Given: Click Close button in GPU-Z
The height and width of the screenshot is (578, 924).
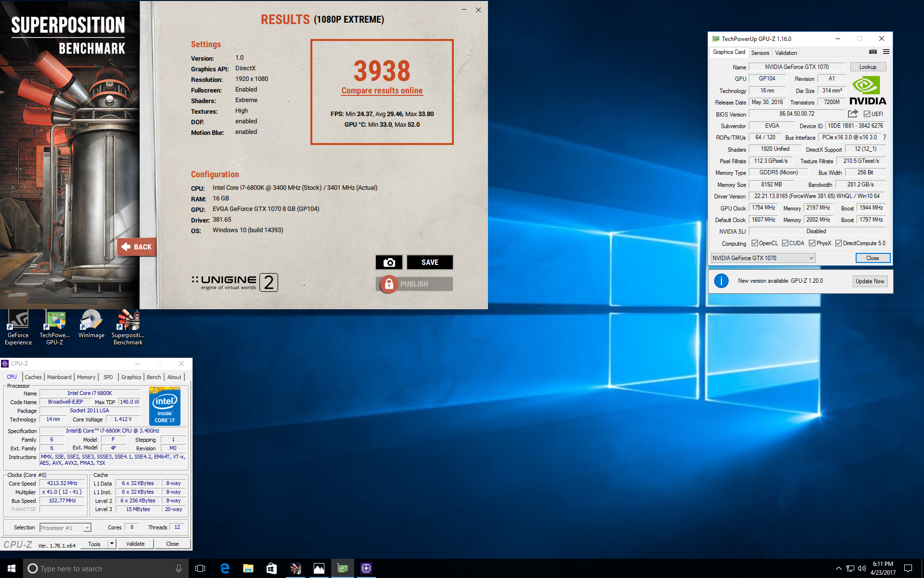Looking at the screenshot, I should pos(873,258).
